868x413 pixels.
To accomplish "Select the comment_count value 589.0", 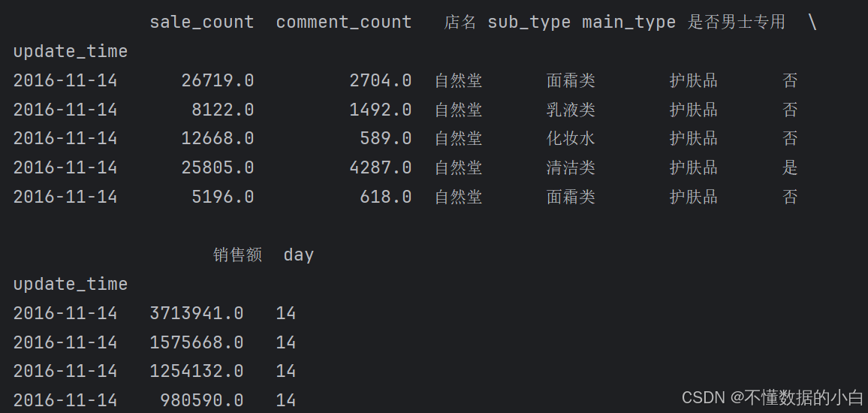I will click(x=386, y=138).
